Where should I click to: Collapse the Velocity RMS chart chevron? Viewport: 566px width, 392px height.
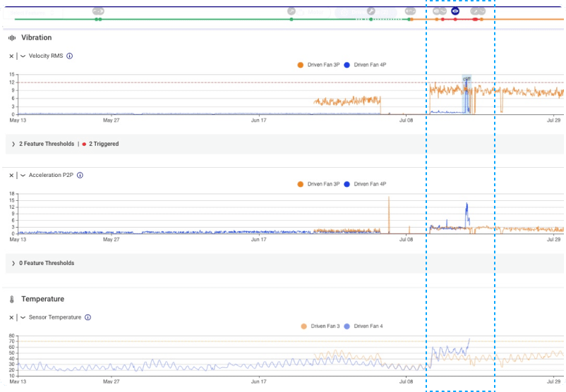(23, 56)
